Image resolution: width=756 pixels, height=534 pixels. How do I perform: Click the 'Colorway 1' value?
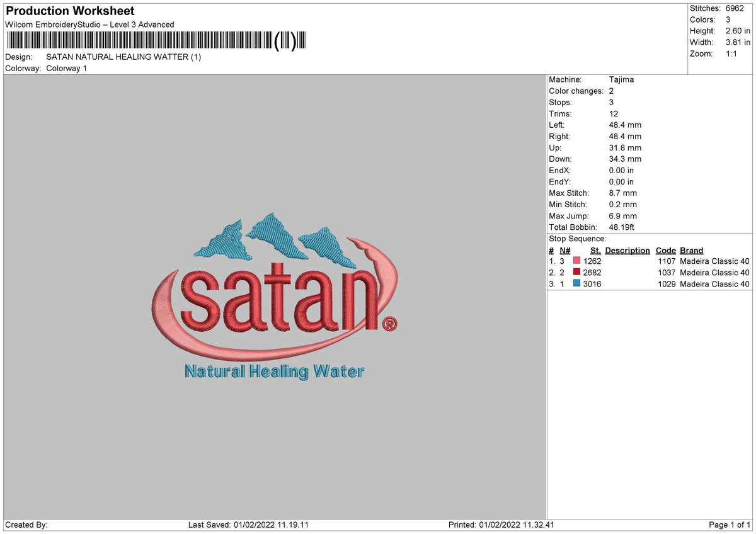[67, 68]
